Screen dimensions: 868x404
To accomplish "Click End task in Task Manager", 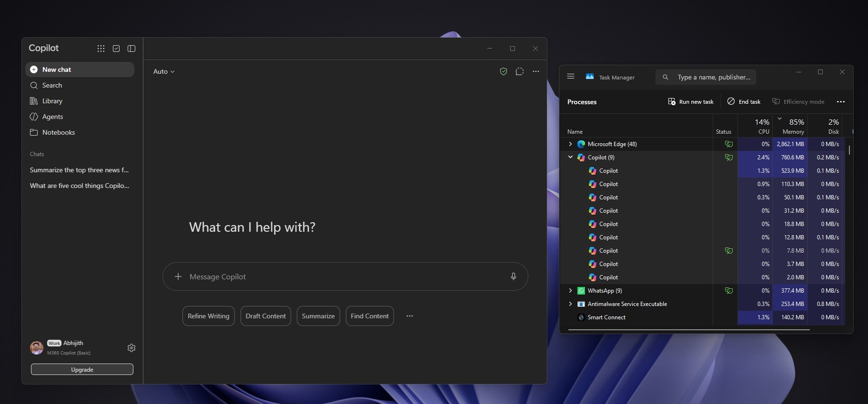I will 744,102.
